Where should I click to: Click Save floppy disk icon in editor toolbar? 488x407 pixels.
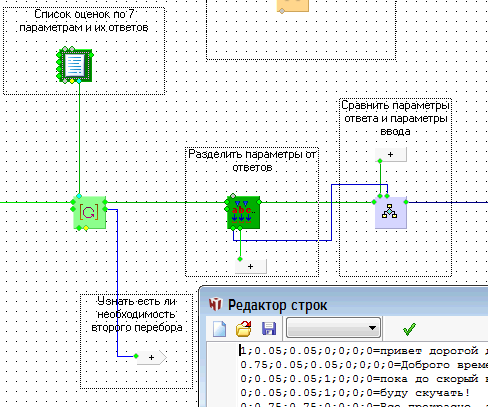point(269,328)
